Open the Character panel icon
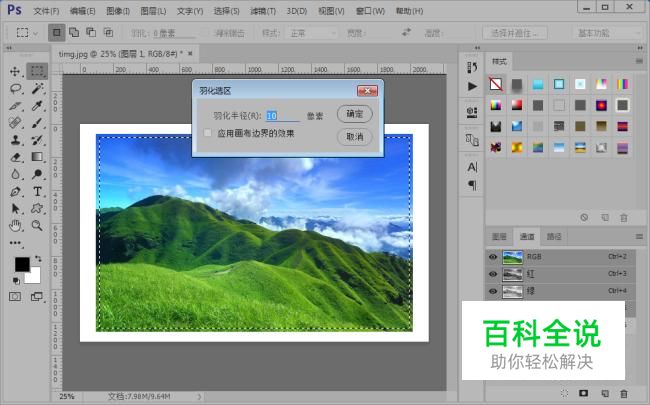This screenshot has height=405, width=650. (x=472, y=167)
